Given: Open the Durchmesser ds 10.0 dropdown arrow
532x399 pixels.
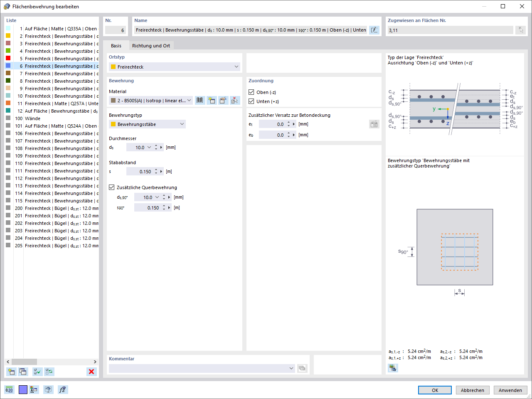Looking at the screenshot, I should [149, 147].
